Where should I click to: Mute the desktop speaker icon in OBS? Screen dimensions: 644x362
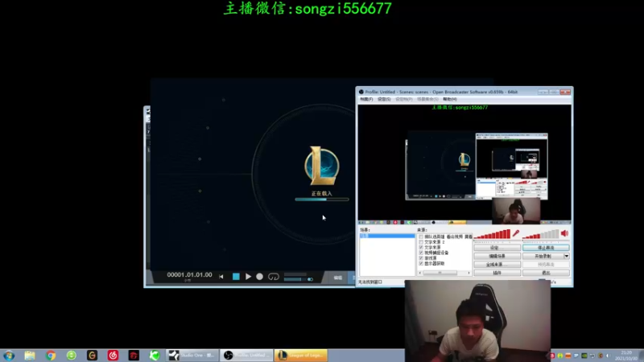(x=565, y=233)
